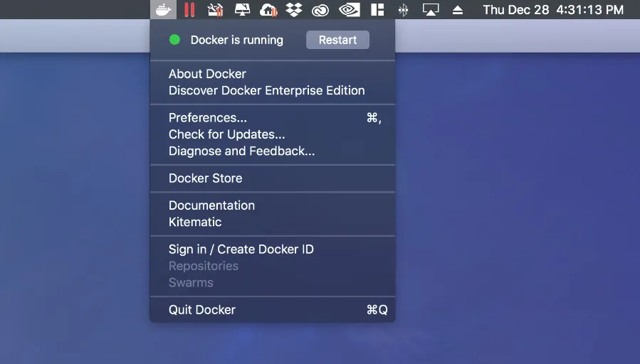This screenshot has height=364, width=640.
Task: Click the Docker whale menu bar icon
Action: (x=164, y=10)
